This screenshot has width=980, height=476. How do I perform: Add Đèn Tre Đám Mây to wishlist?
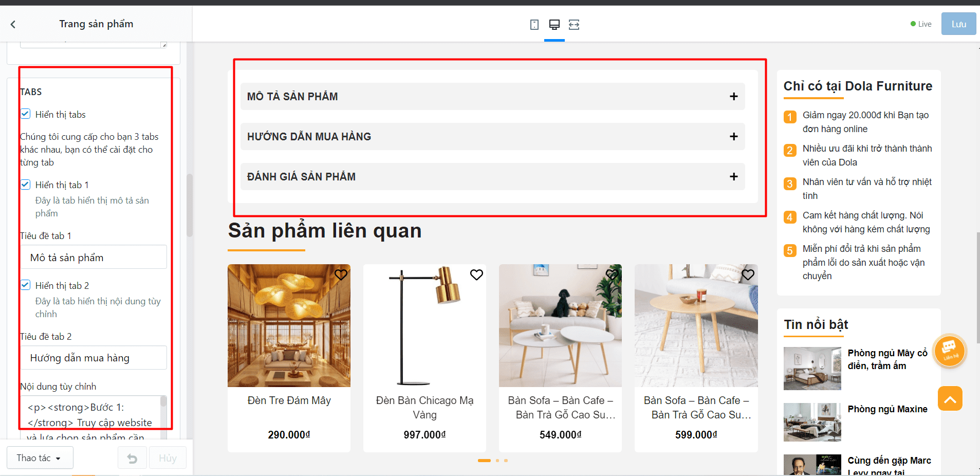coord(341,275)
